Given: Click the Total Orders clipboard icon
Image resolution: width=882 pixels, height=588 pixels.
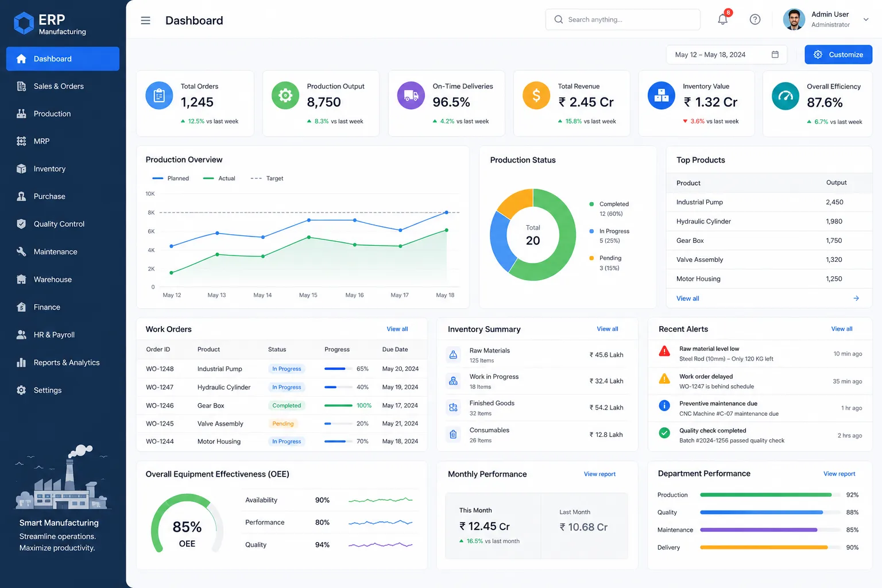Looking at the screenshot, I should pyautogui.click(x=159, y=95).
